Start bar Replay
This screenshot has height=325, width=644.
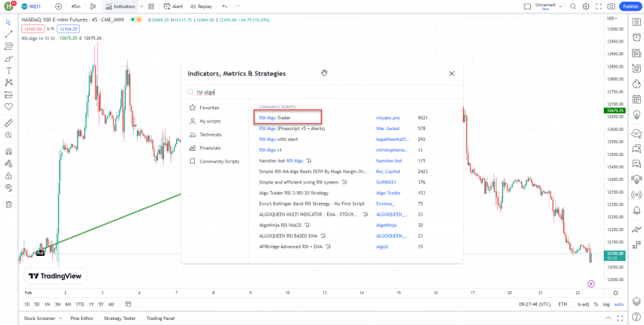click(201, 6)
